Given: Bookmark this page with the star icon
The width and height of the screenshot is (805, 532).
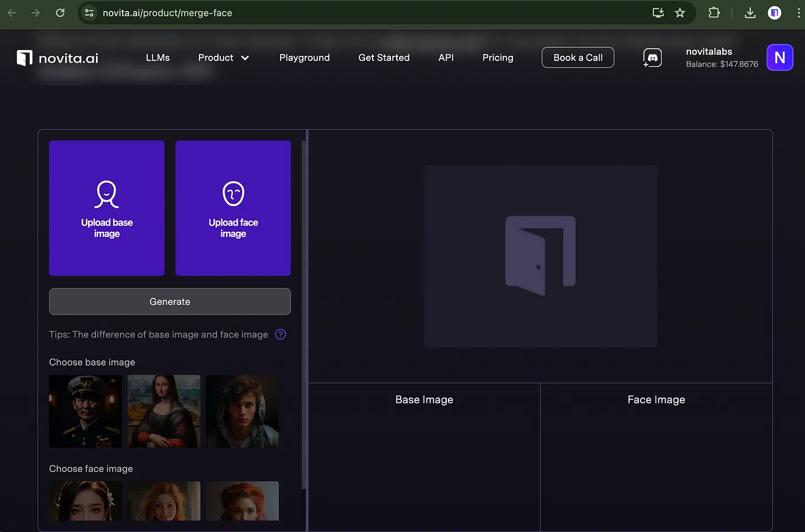Looking at the screenshot, I should tap(680, 13).
